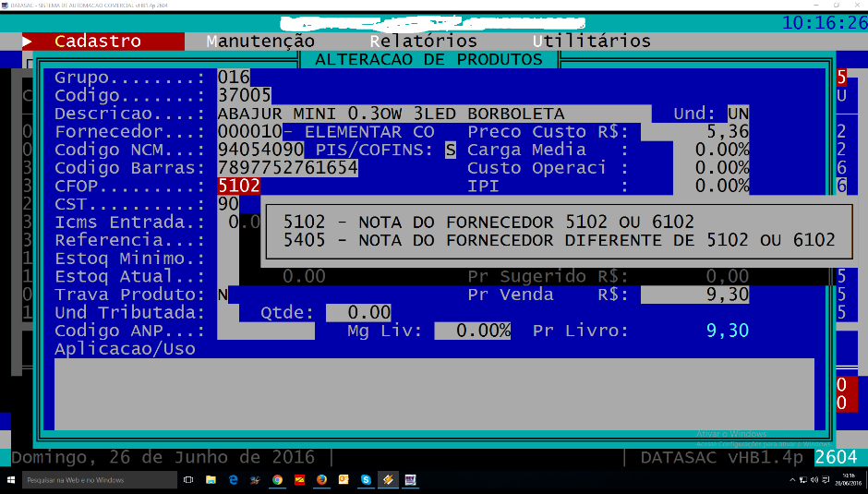Click the Codigo Barras field 7897752761654
This screenshot has height=494, width=868.
(288, 168)
